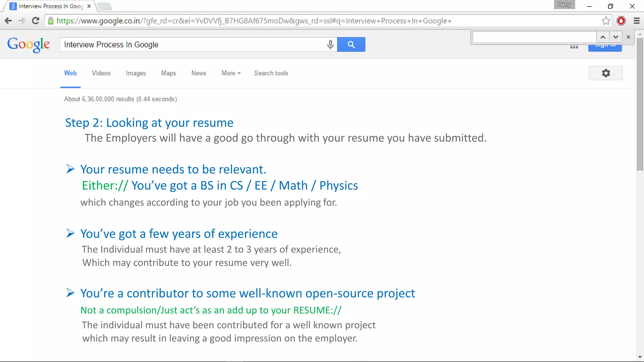Screen dimensions: 644x362
Task: Click the 'Either://' BS in CS line
Action: pos(220,185)
